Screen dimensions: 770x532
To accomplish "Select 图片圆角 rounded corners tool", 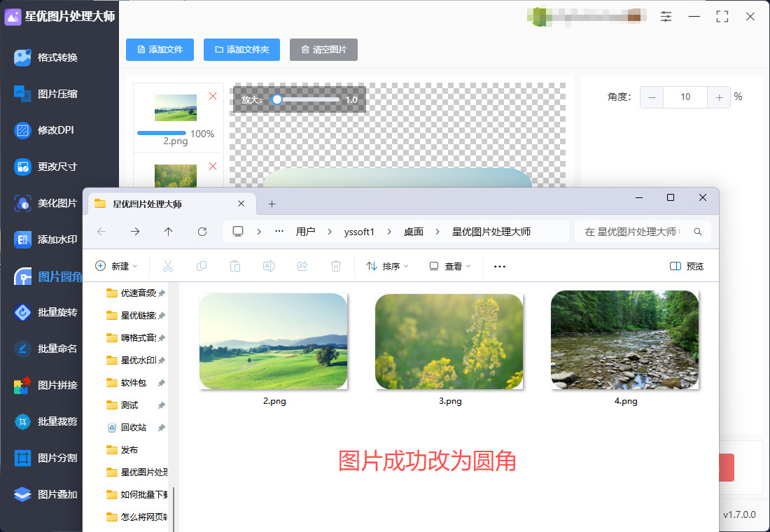I will coord(48,276).
